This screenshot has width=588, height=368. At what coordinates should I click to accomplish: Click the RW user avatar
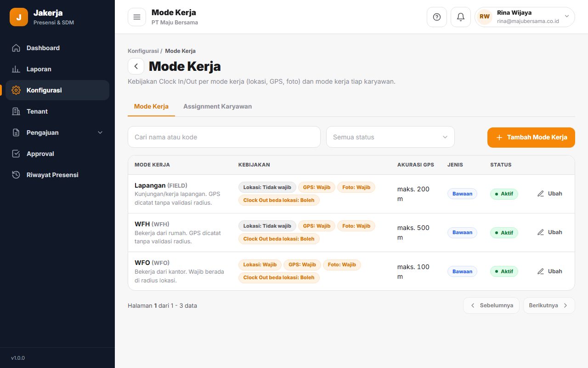coord(485,17)
